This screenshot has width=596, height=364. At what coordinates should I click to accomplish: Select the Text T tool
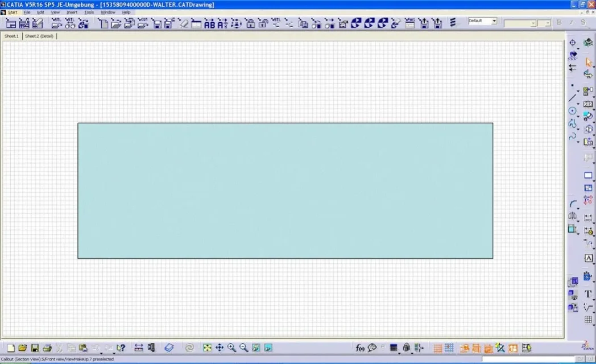(x=588, y=293)
